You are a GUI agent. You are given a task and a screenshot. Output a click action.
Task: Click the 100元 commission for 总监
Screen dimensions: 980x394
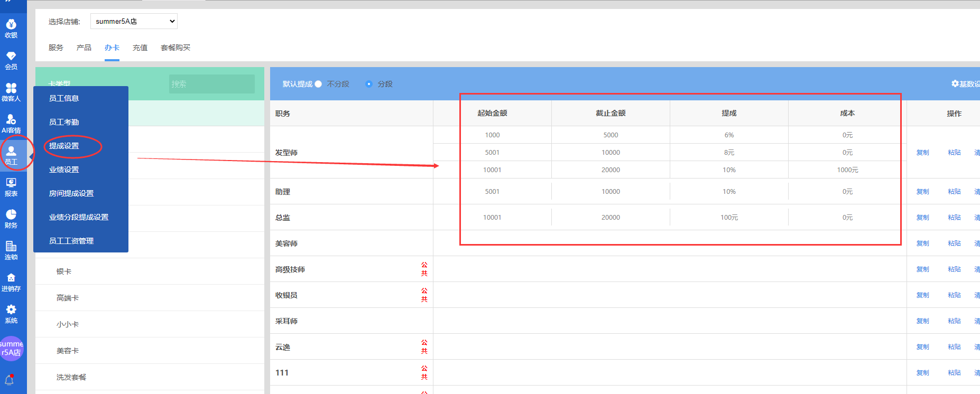(729, 218)
